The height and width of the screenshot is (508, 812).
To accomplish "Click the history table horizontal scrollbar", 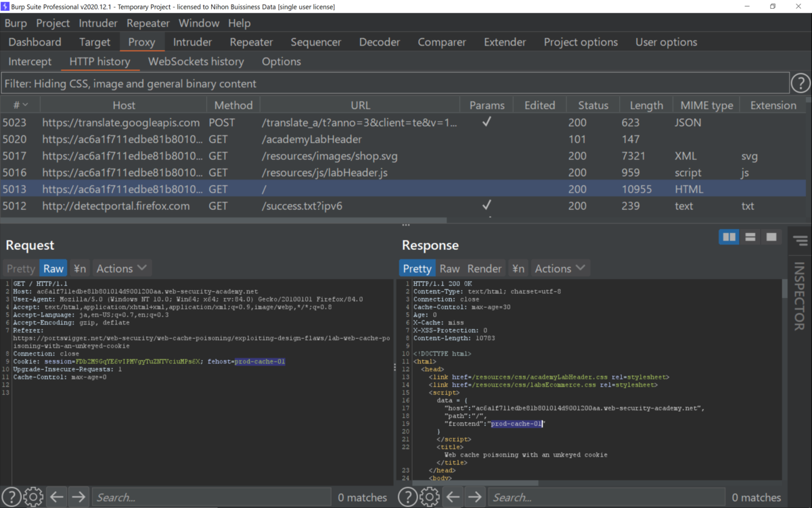I will (223, 220).
